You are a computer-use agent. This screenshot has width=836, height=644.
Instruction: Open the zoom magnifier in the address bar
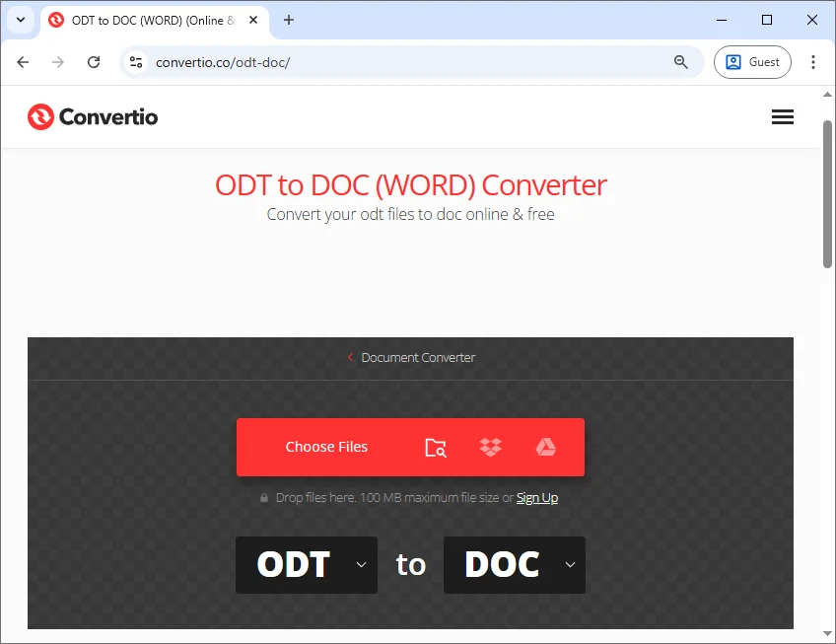680,61
